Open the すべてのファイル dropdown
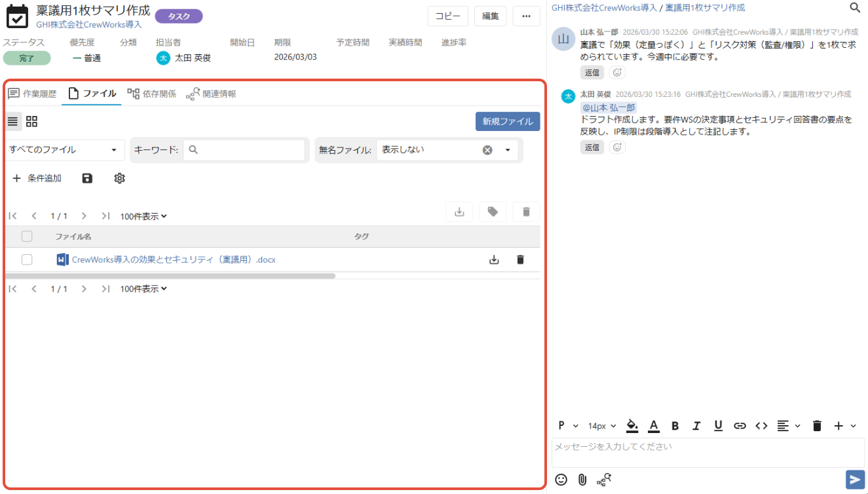Screen dimensions: 868x494 coord(65,150)
